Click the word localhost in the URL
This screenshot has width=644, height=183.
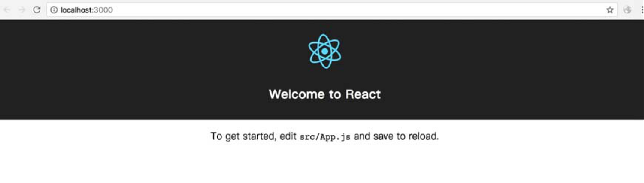point(76,10)
